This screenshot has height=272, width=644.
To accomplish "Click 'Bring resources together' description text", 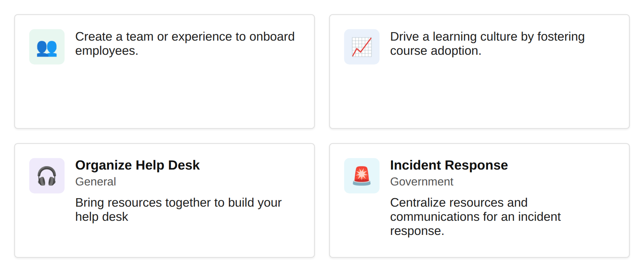I will click(178, 209).
